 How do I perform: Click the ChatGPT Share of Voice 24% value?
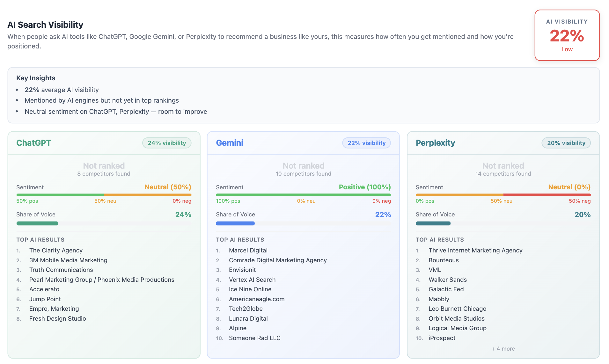[x=183, y=215]
